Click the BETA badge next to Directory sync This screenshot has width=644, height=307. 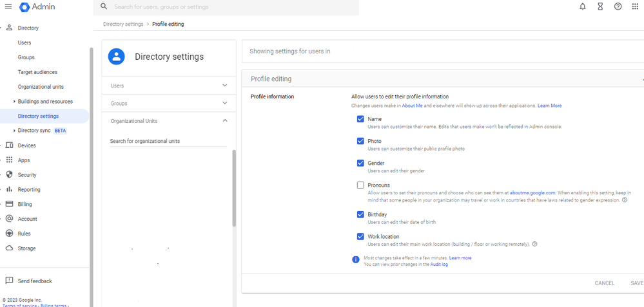pyautogui.click(x=60, y=131)
